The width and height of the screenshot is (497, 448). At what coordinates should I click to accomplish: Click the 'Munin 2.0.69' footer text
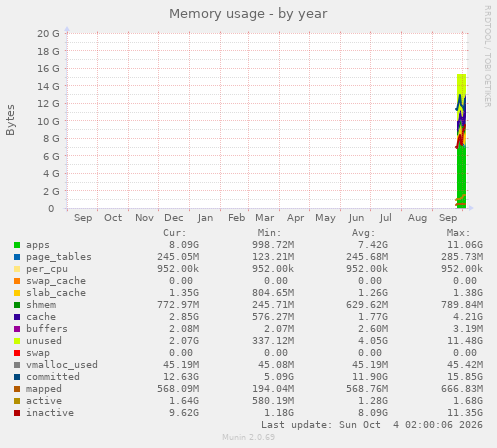click(249, 437)
